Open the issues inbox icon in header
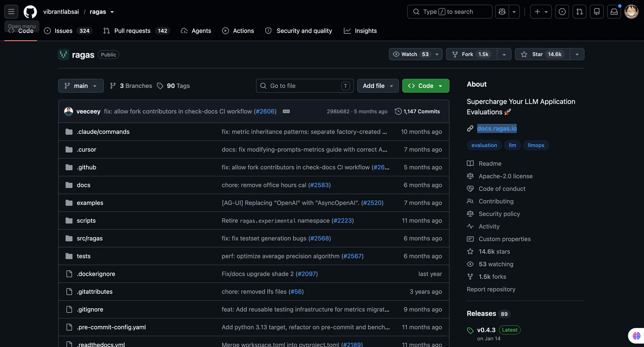Screen dimensions: 644x347 pyautogui.click(x=562, y=12)
